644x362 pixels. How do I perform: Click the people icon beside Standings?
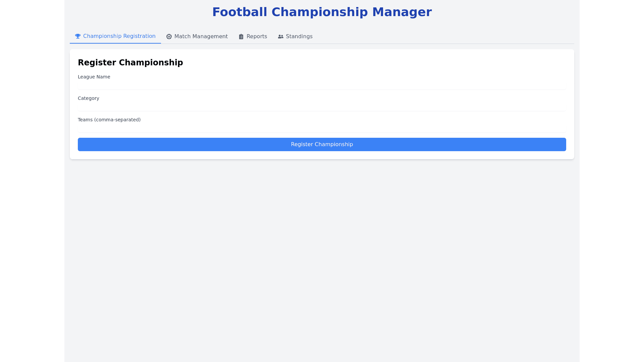pyautogui.click(x=281, y=37)
